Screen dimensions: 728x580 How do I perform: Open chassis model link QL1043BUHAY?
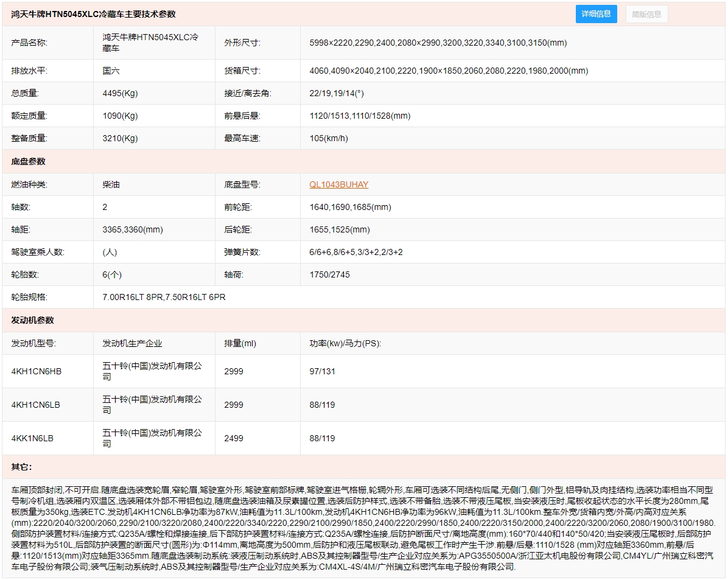[x=339, y=184]
